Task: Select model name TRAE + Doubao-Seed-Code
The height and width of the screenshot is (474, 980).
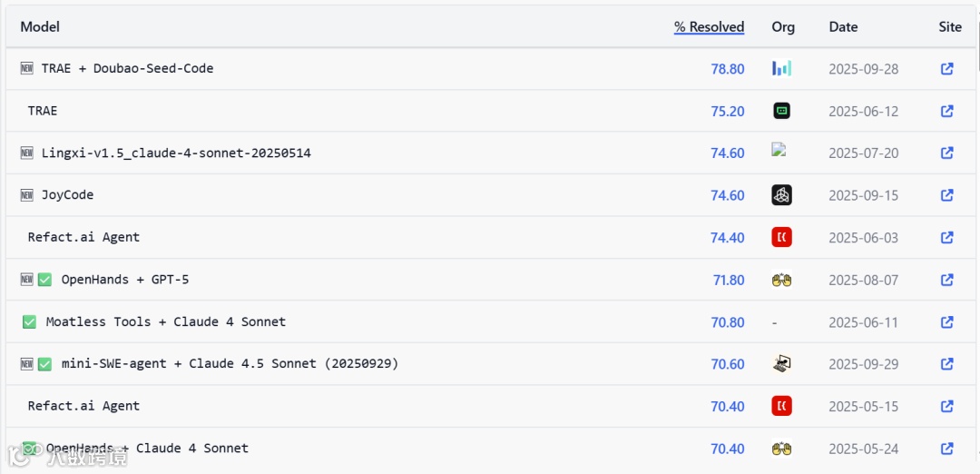Action: pos(128,68)
